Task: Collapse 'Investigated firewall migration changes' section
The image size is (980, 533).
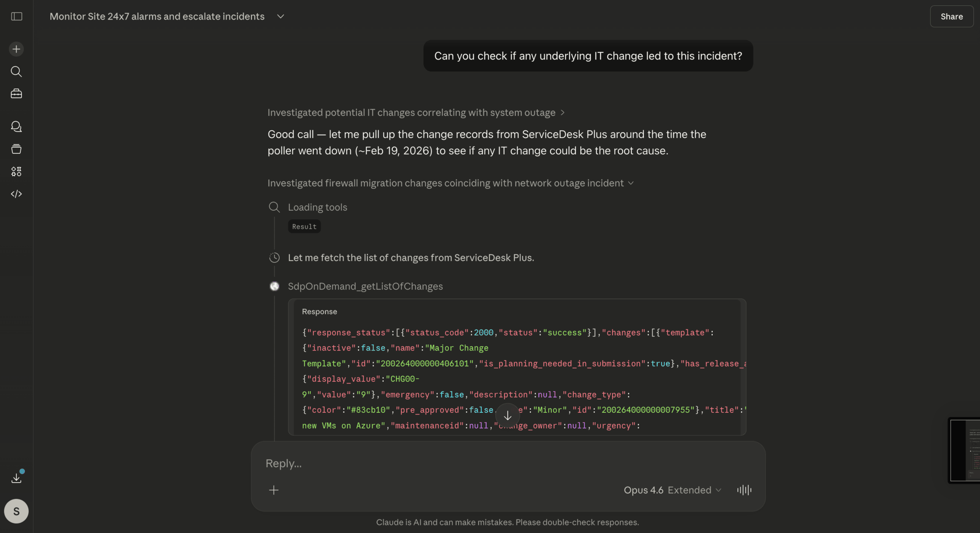Action: 450,183
